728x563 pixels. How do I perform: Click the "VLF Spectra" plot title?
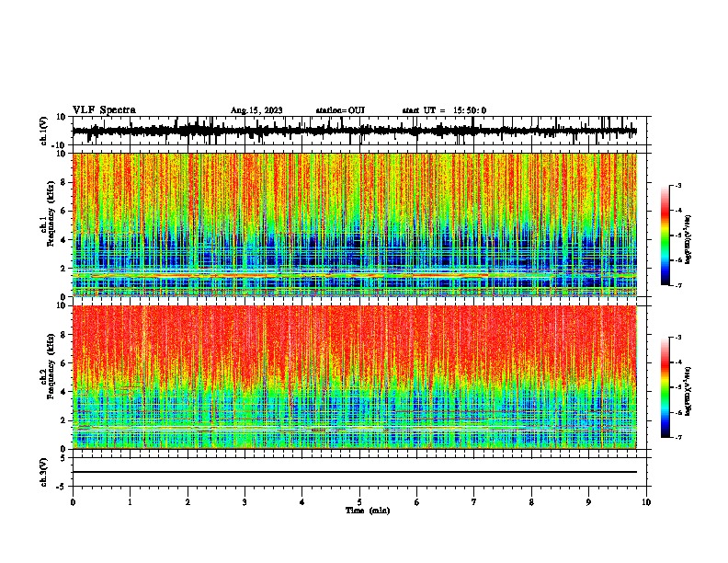coord(104,110)
